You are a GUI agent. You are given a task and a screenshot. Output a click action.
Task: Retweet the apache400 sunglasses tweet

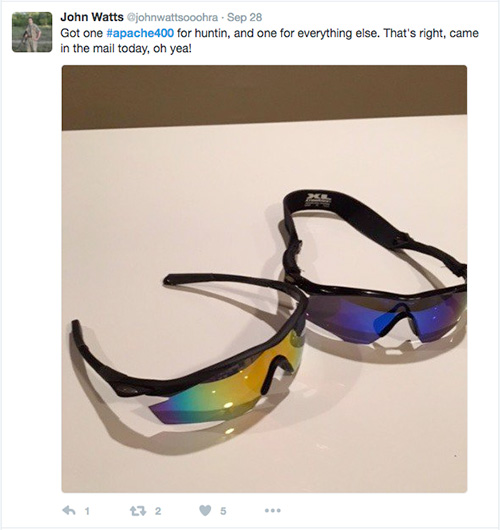pos(138,510)
